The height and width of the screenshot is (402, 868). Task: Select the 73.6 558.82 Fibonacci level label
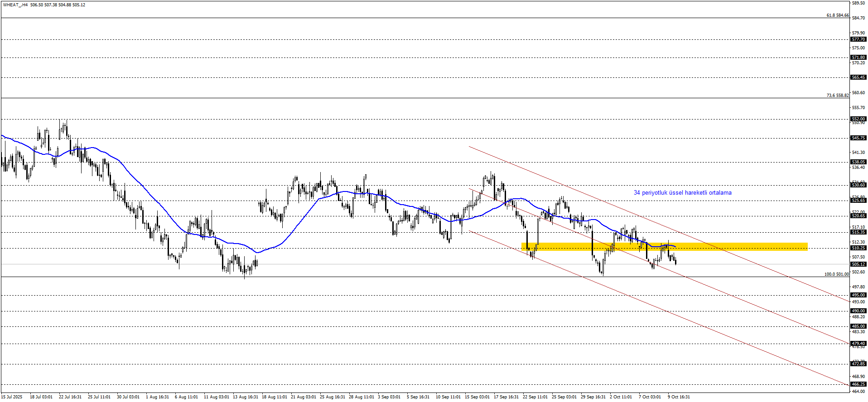pos(837,96)
